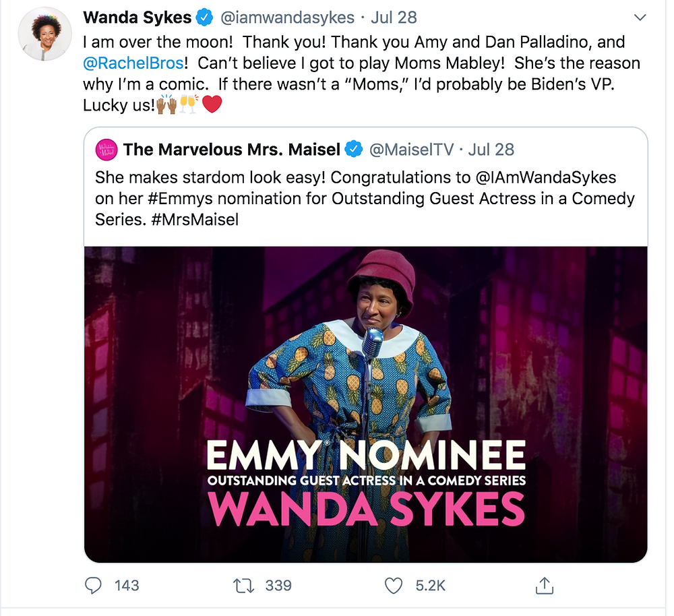Viewport: 674px width, 616px height.
Task: Click The Marvelous Mrs. Maisel name
Action: (232, 150)
